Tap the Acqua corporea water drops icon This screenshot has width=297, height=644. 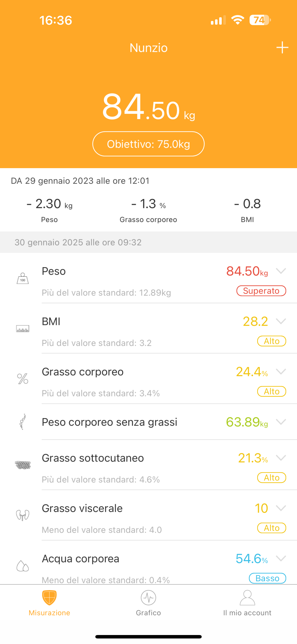point(23,566)
